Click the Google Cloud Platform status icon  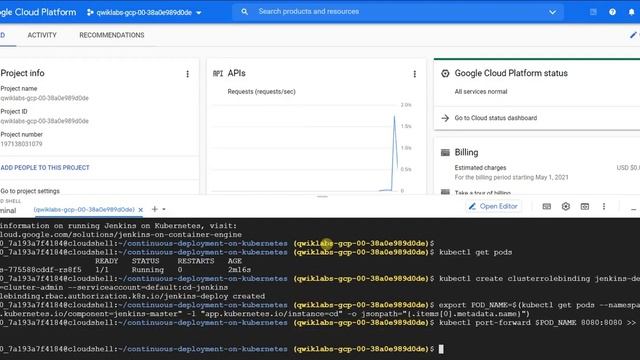coord(445,73)
